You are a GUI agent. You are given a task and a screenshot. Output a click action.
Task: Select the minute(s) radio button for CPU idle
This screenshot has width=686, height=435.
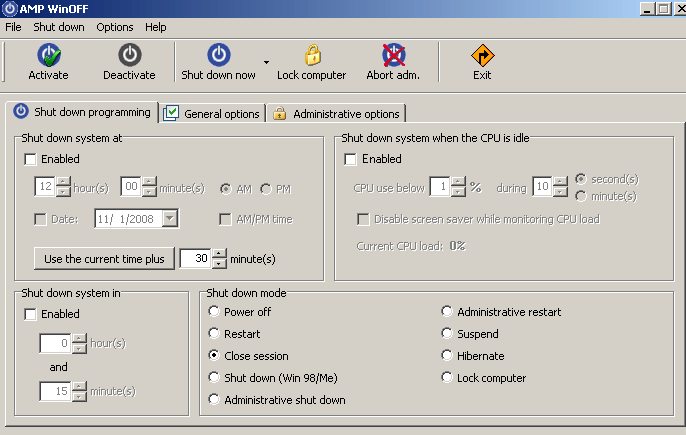click(x=581, y=196)
